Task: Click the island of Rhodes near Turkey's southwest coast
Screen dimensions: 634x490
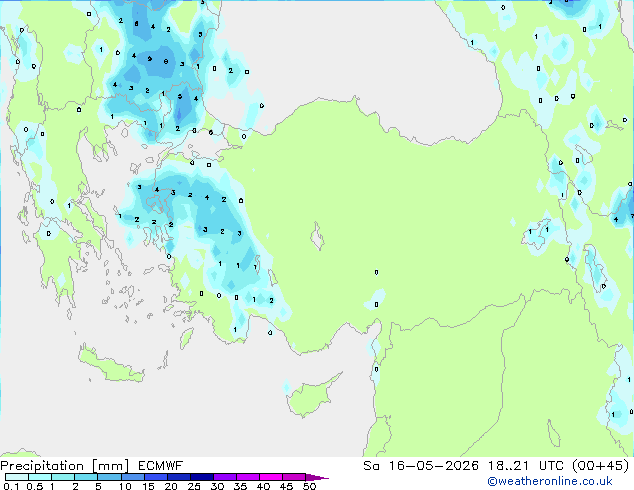Action: click(186, 338)
